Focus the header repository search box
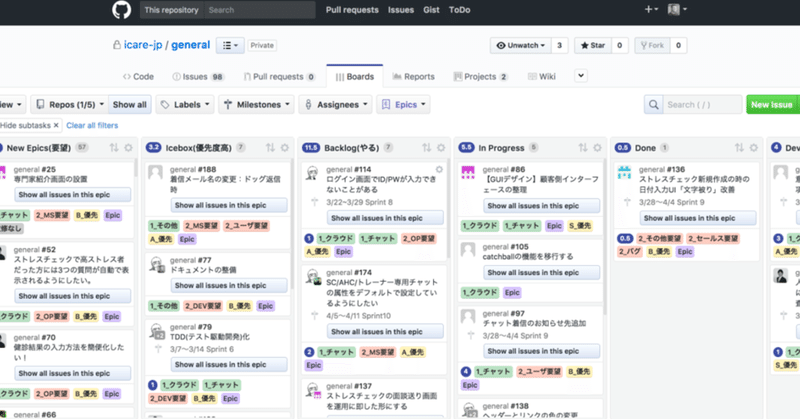800x419 pixels. [260, 10]
